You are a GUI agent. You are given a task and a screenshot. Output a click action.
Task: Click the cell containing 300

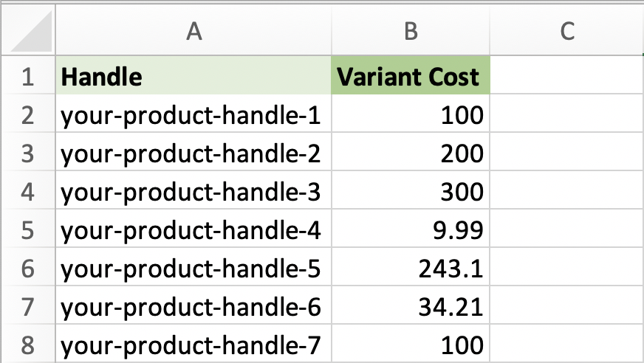[411, 190]
